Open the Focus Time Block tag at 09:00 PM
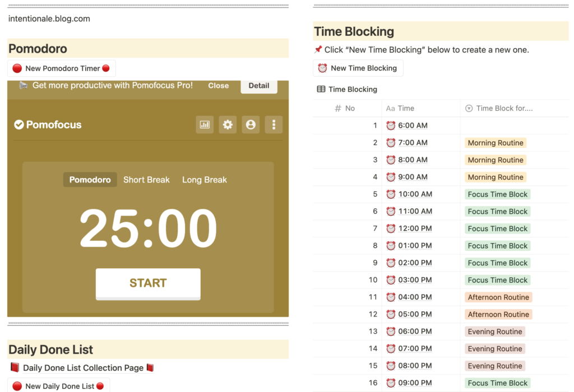This screenshot has height=392, width=574. tap(498, 383)
